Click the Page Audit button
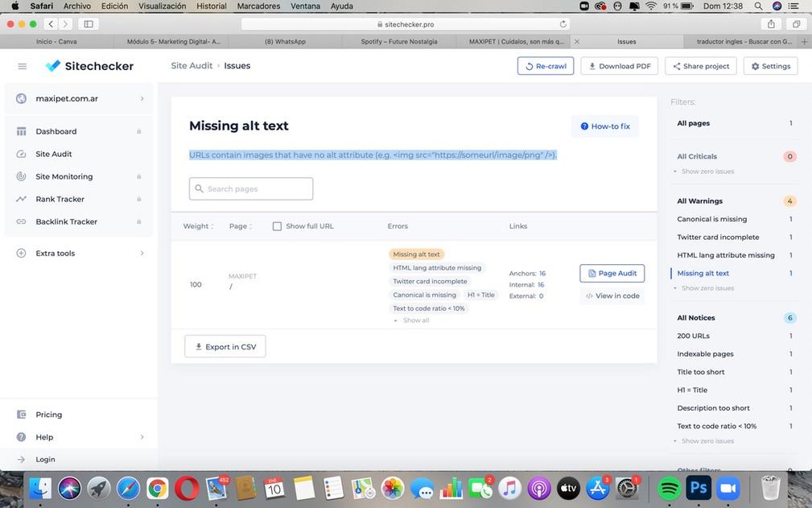The height and width of the screenshot is (508, 812). [612, 274]
